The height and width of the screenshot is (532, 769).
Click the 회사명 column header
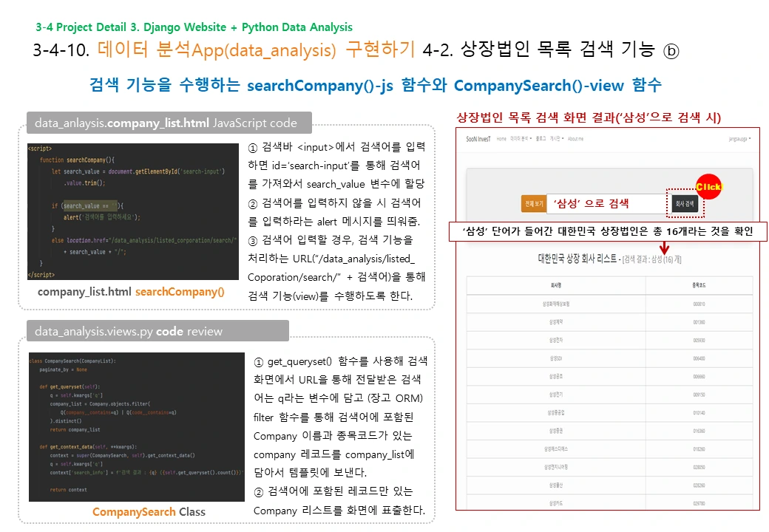click(x=556, y=285)
